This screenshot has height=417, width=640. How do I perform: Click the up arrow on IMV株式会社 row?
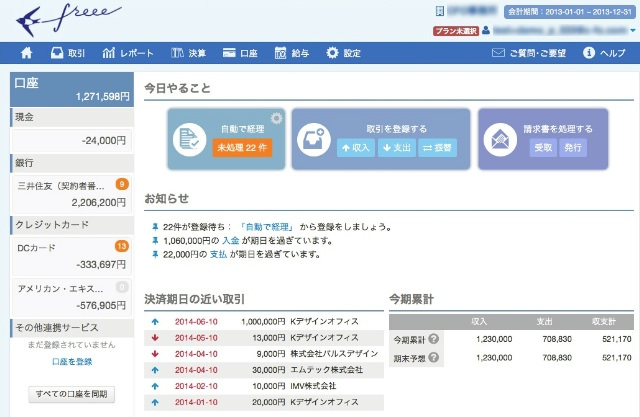point(155,386)
